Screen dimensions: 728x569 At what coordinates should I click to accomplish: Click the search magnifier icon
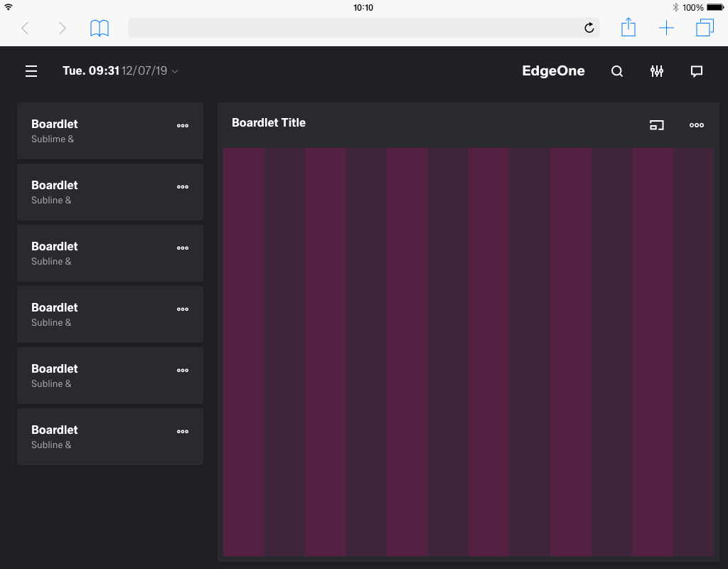pos(617,71)
